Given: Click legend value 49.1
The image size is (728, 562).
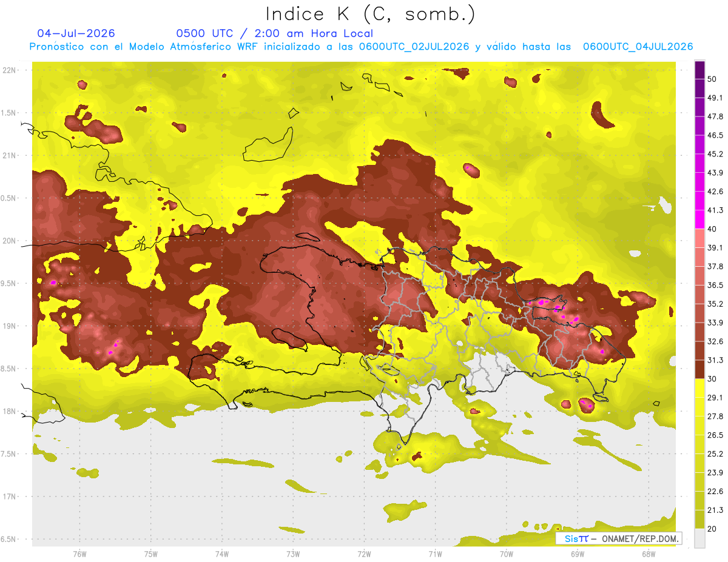Looking at the screenshot, I should coord(715,98).
